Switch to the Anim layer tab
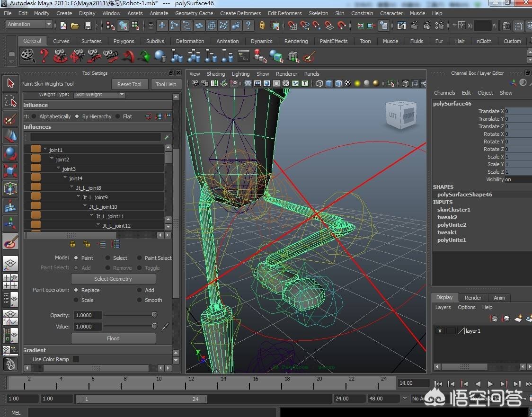532x417 pixels. pyautogui.click(x=499, y=298)
